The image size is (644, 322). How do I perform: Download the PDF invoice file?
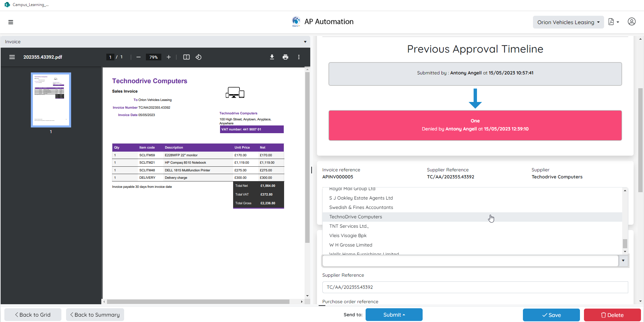pos(272,57)
